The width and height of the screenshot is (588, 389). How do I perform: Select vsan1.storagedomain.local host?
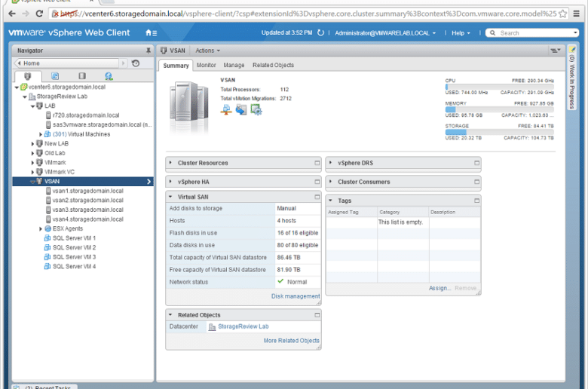[87, 191]
